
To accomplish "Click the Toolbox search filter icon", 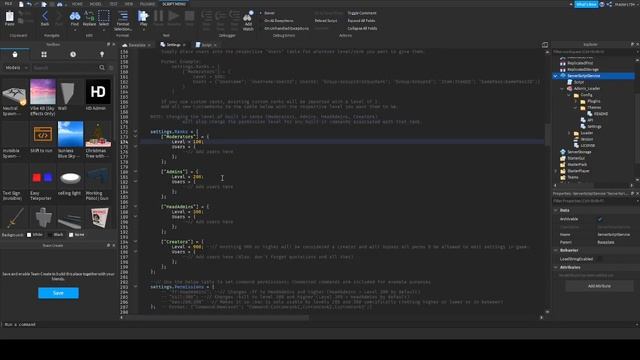I will point(111,67).
